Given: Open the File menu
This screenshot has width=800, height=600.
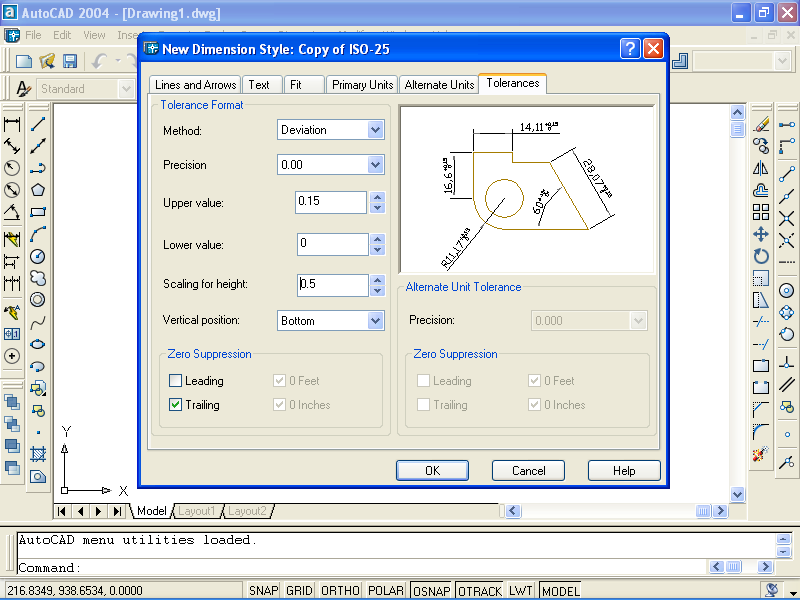Looking at the screenshot, I should (33, 35).
